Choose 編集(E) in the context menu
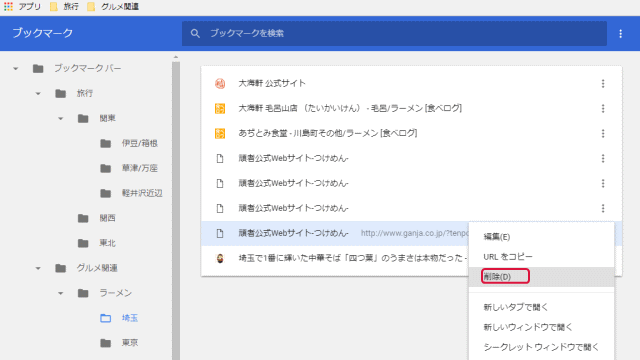The width and height of the screenshot is (640, 360). click(x=542, y=237)
